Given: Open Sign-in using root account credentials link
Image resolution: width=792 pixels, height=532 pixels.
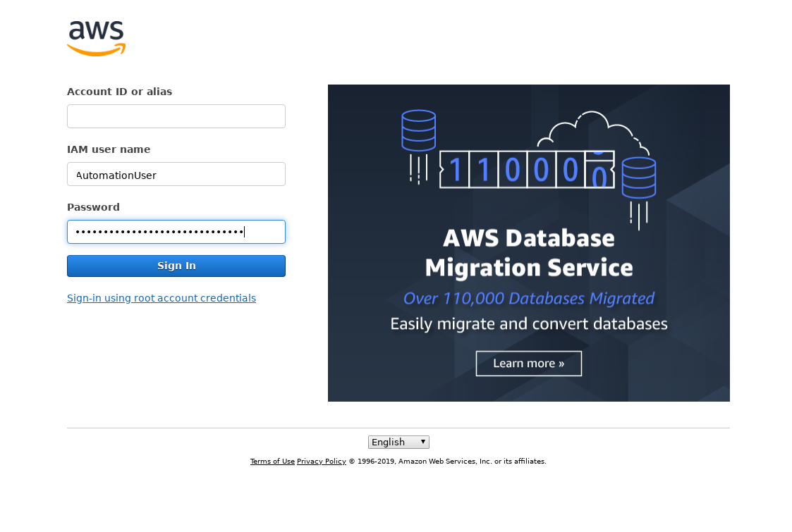Looking at the screenshot, I should (x=162, y=298).
